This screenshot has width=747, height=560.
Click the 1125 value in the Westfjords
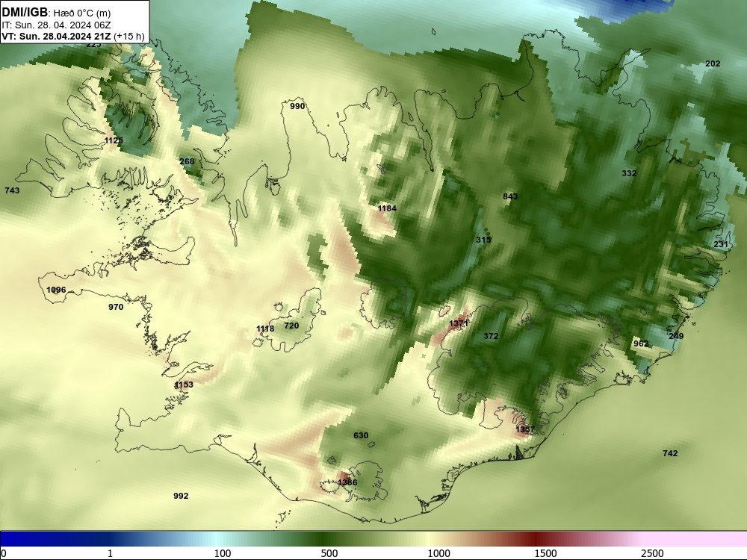point(114,140)
